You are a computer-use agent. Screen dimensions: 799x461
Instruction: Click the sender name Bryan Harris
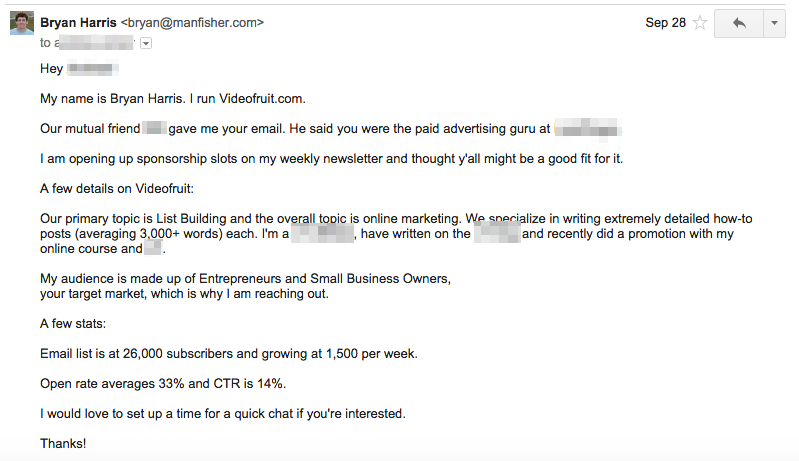[x=78, y=23]
